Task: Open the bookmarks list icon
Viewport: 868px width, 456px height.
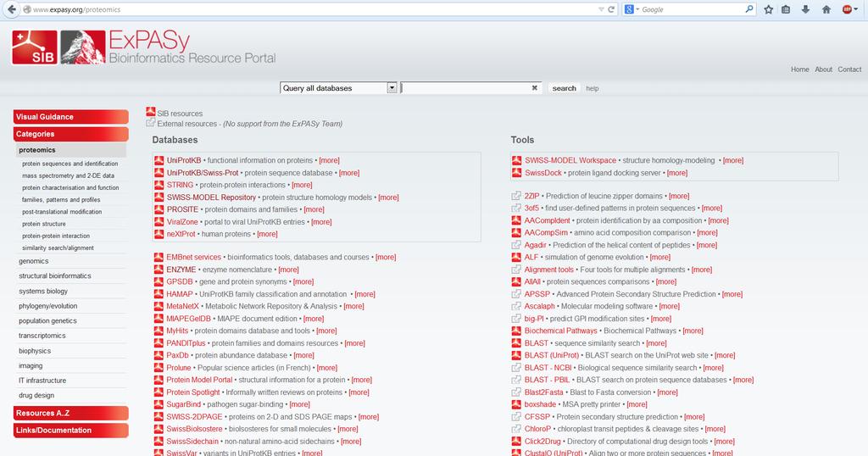Action: (x=786, y=9)
